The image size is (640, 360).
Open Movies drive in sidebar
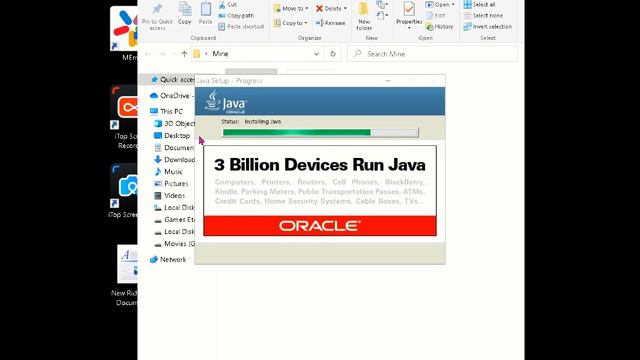[x=174, y=244]
